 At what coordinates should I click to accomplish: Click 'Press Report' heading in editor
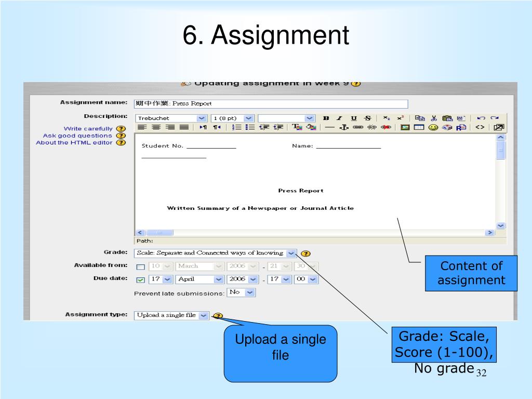[301, 191]
